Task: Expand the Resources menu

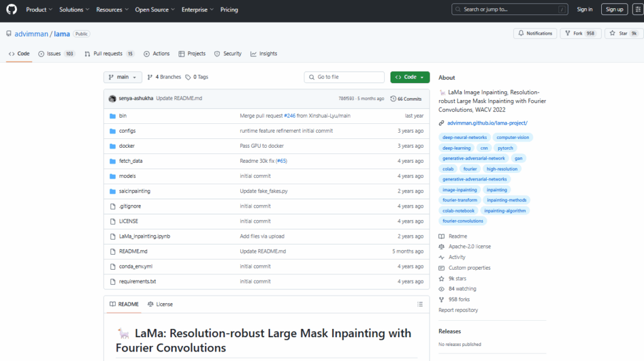Action: 112,9
